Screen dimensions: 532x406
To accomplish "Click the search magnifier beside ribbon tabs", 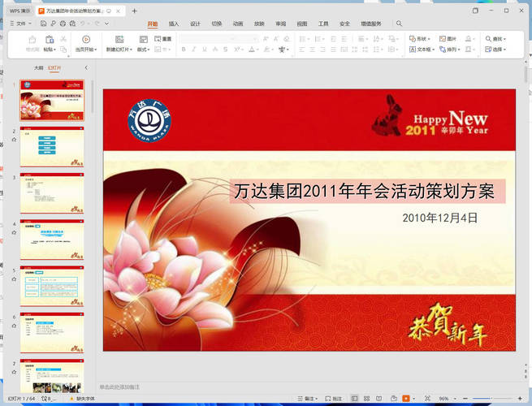I will 399,24.
